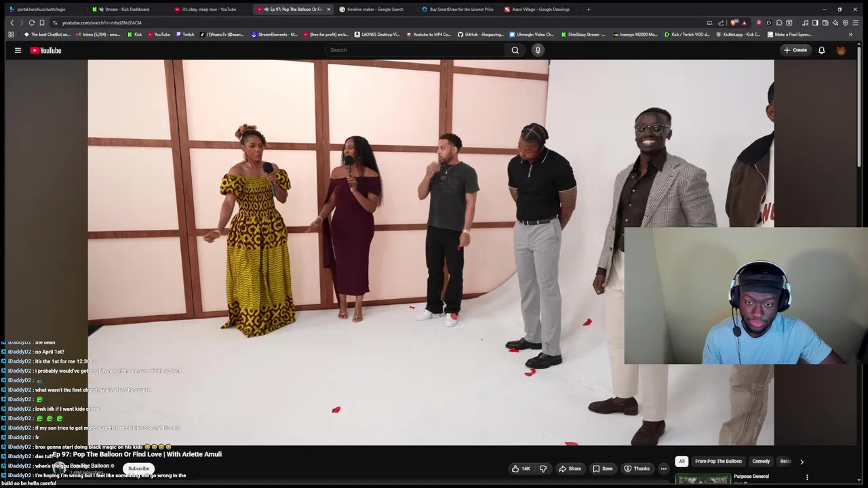The image size is (868, 488).
Task: Switch to Buy SmartDraw tab
Action: coord(458,9)
